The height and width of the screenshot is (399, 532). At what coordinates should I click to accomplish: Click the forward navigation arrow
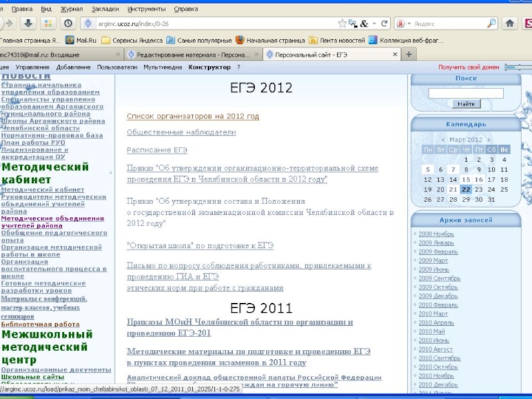click(9, 23)
